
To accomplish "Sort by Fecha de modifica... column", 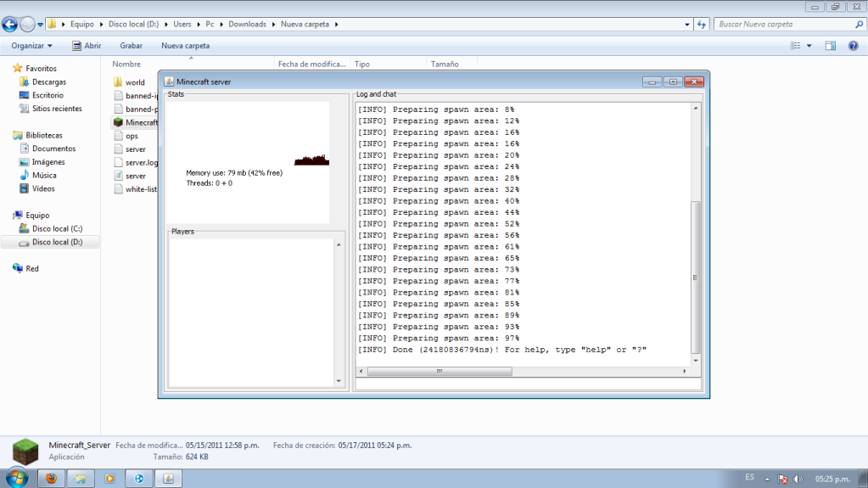I will coord(311,65).
